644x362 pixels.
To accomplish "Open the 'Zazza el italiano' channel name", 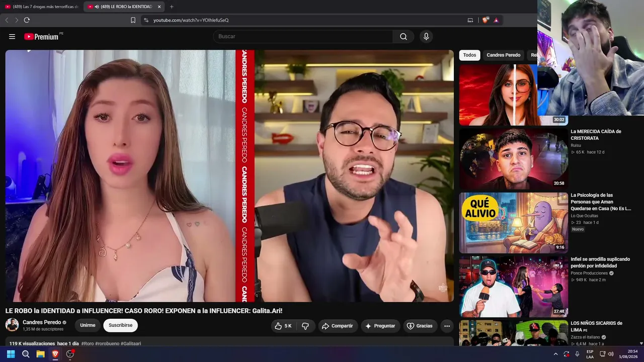I will (x=585, y=337).
